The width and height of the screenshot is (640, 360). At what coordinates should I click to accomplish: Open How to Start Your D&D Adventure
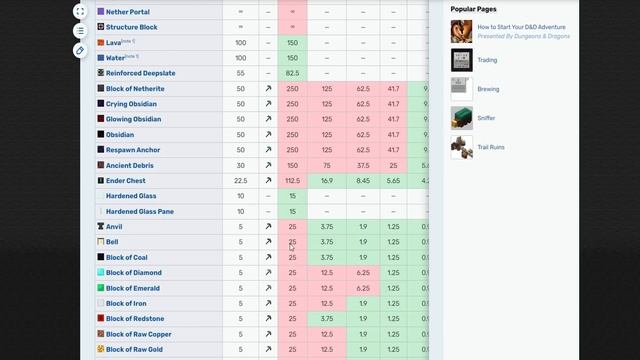(522, 27)
